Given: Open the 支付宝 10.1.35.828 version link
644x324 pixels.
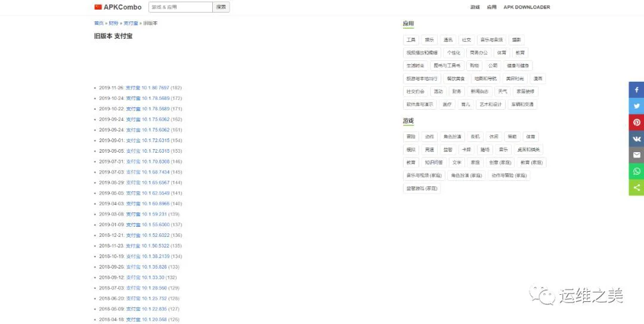Looking at the screenshot, I should click(146, 267).
